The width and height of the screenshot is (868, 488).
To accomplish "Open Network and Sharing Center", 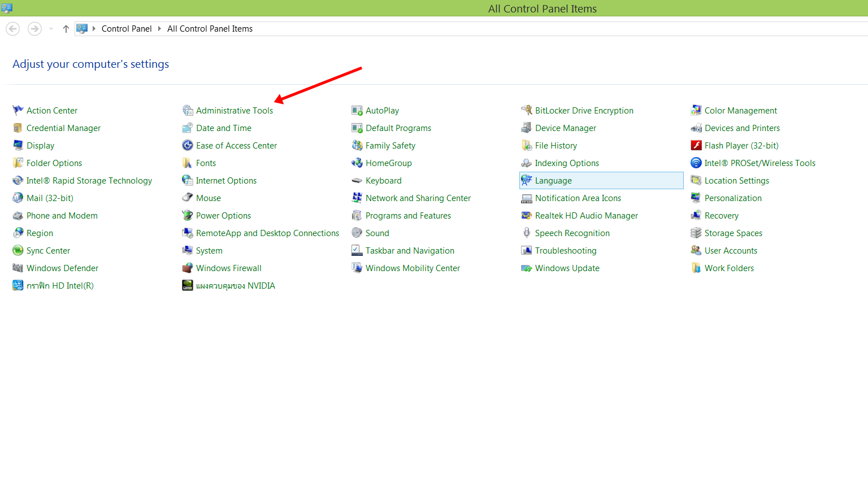I will click(x=418, y=198).
